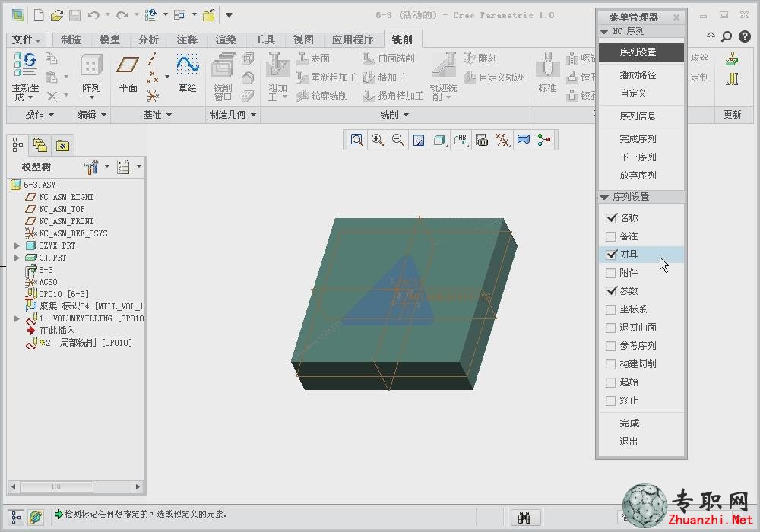Expand the CZMX.PRT tree node
The image size is (760, 532).
click(17, 245)
